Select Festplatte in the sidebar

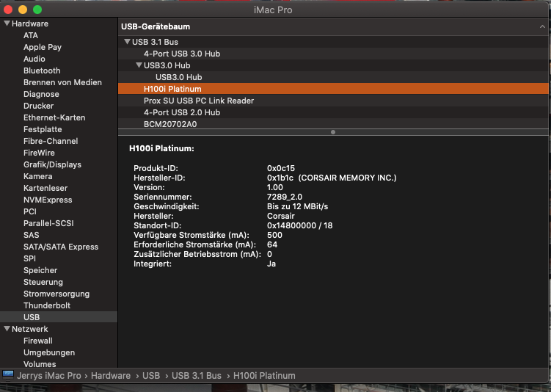coord(43,129)
